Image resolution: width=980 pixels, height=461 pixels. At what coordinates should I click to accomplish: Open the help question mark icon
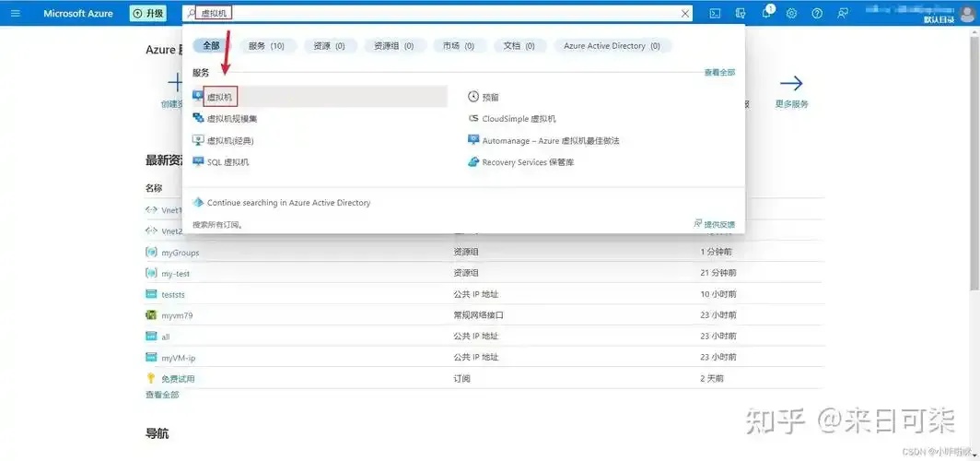(x=817, y=13)
